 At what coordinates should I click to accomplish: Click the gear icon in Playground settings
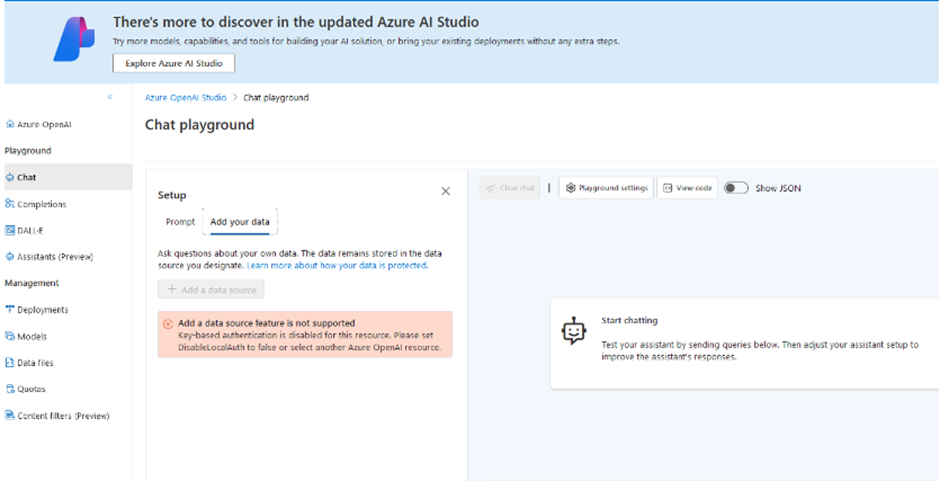[571, 188]
